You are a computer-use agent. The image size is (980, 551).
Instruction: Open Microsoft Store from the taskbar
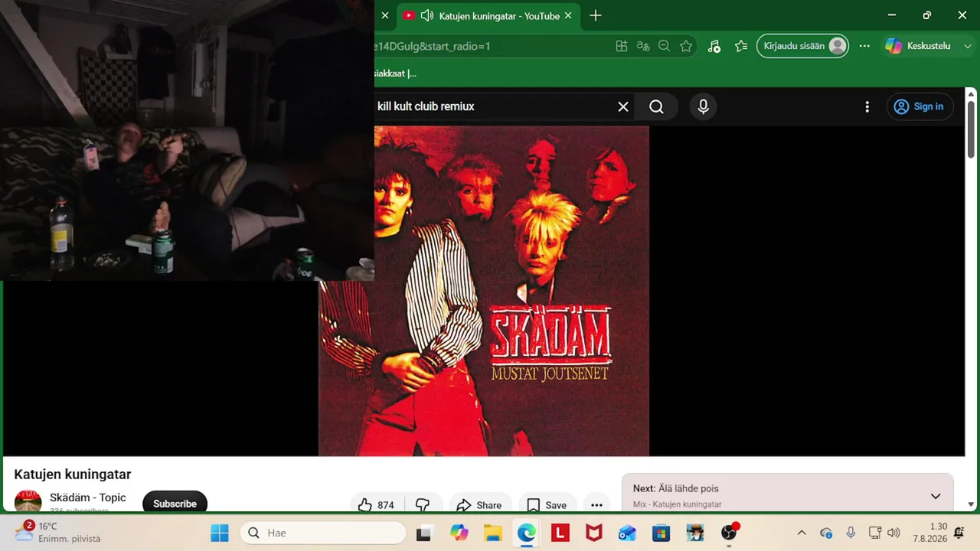pyautogui.click(x=661, y=533)
